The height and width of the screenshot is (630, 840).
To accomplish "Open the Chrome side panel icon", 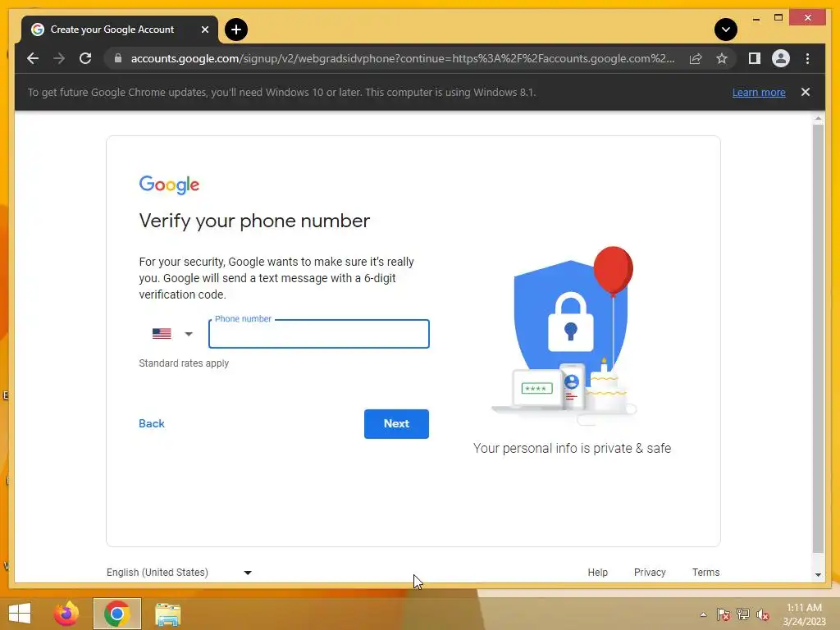I will coord(755,58).
